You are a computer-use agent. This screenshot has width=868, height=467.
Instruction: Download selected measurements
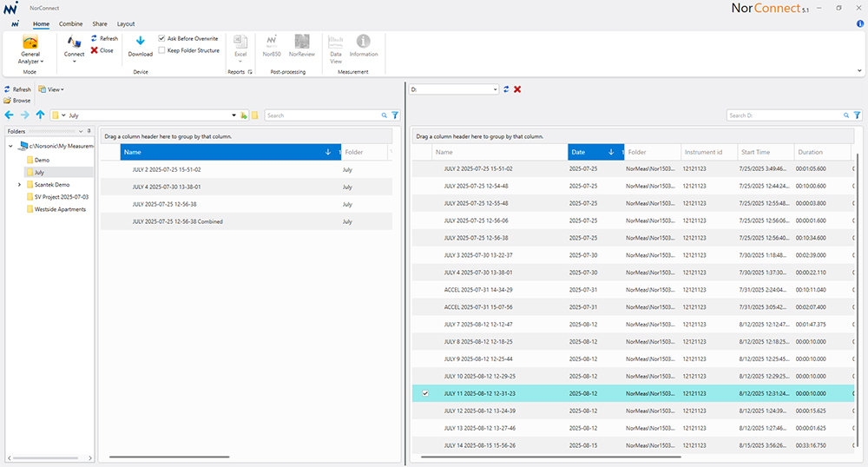click(x=140, y=46)
